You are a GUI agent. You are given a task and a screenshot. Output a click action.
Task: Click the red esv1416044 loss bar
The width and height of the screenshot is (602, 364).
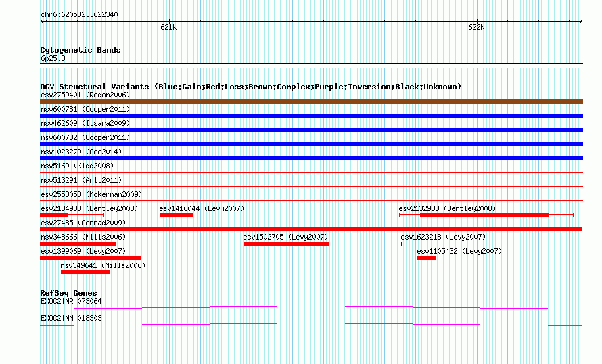click(x=177, y=215)
